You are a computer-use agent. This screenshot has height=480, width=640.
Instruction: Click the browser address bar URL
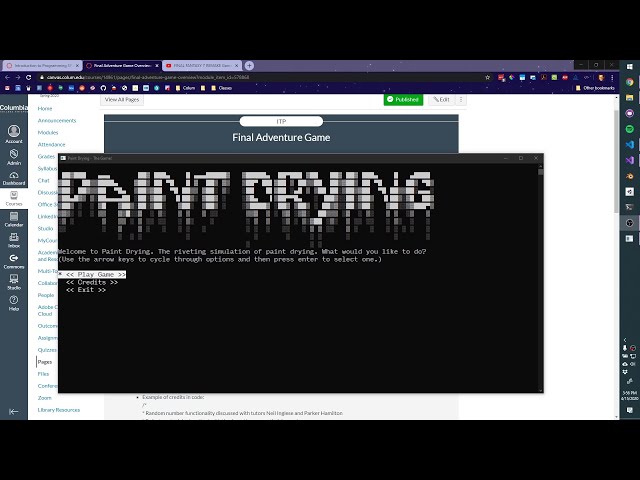pyautogui.click(x=148, y=77)
